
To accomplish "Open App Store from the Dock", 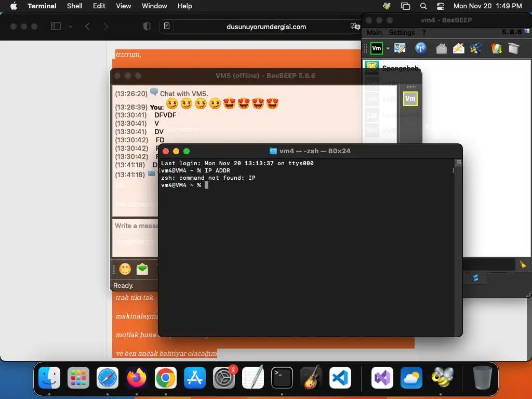I will point(195,378).
